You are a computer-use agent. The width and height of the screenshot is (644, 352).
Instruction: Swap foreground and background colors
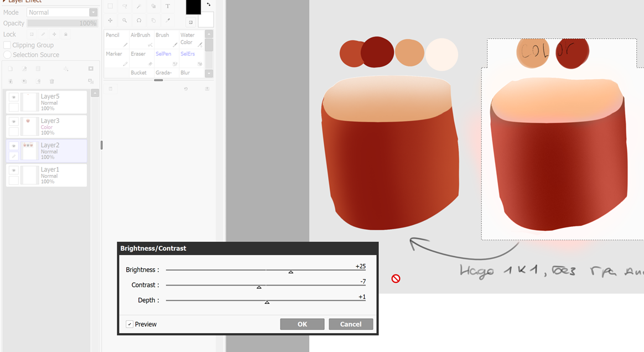(x=209, y=4)
